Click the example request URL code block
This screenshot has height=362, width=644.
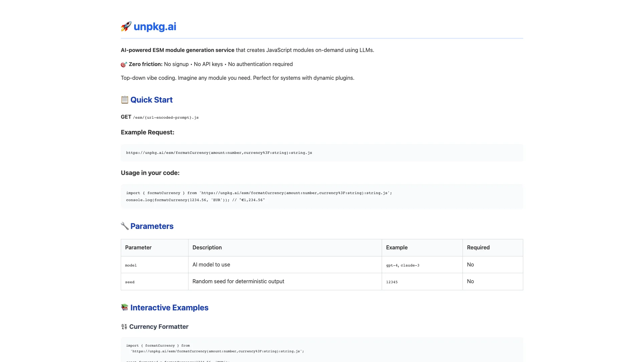pyautogui.click(x=322, y=153)
